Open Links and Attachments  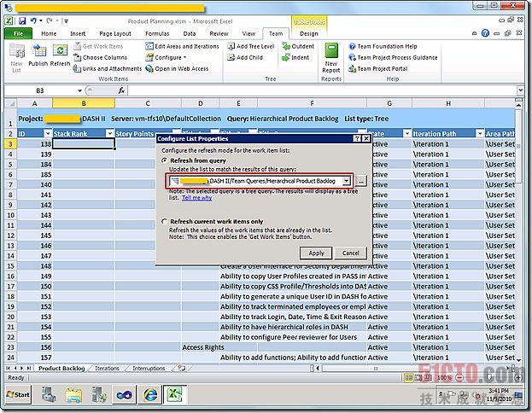click(x=108, y=68)
